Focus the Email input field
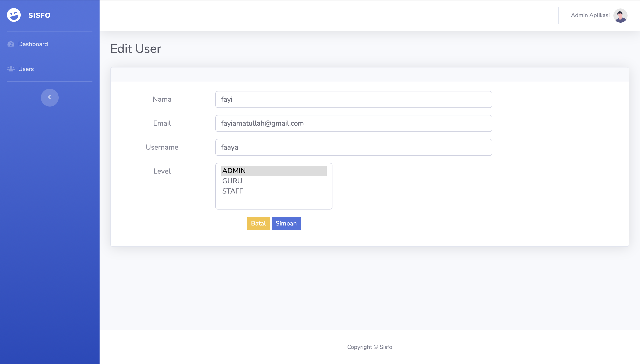The width and height of the screenshot is (640, 364). coord(353,123)
